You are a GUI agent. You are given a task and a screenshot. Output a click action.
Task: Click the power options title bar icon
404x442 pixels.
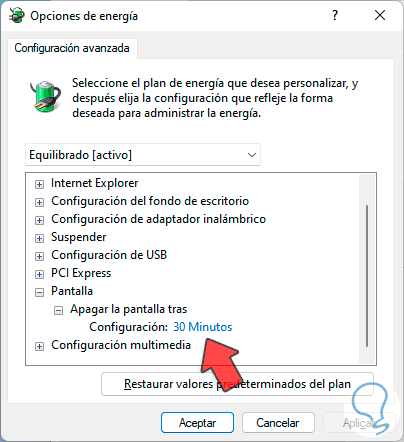pyautogui.click(x=17, y=15)
